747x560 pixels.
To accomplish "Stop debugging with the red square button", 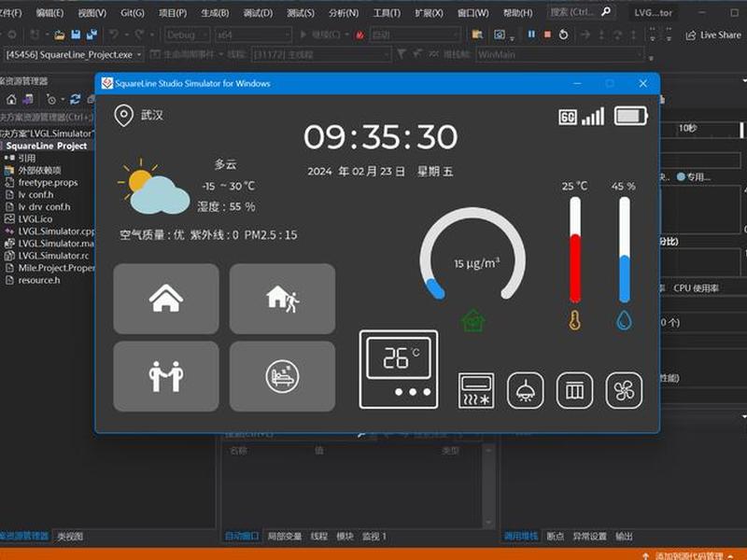I will coord(547,35).
